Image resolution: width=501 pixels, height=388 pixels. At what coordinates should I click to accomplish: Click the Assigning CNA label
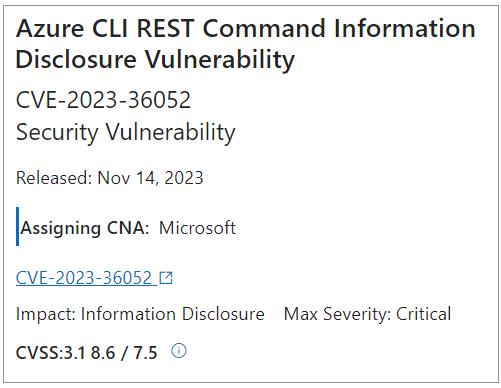85,228
